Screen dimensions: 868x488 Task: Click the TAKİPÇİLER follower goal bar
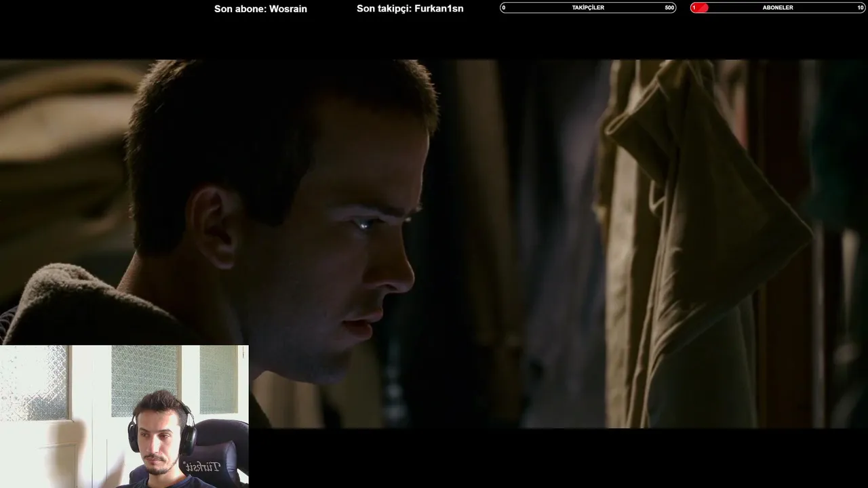pos(588,7)
